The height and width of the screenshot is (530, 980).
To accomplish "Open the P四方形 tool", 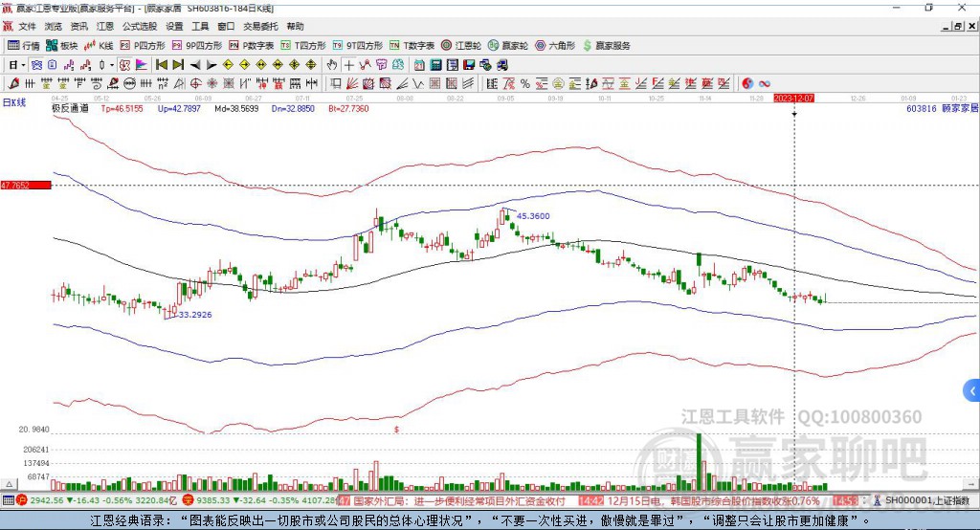I will click(143, 46).
